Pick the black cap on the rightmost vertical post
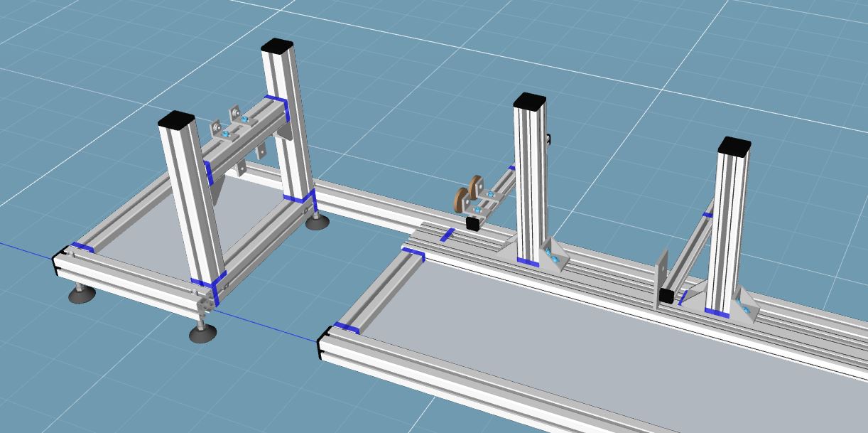The image size is (868, 433). [x=734, y=146]
